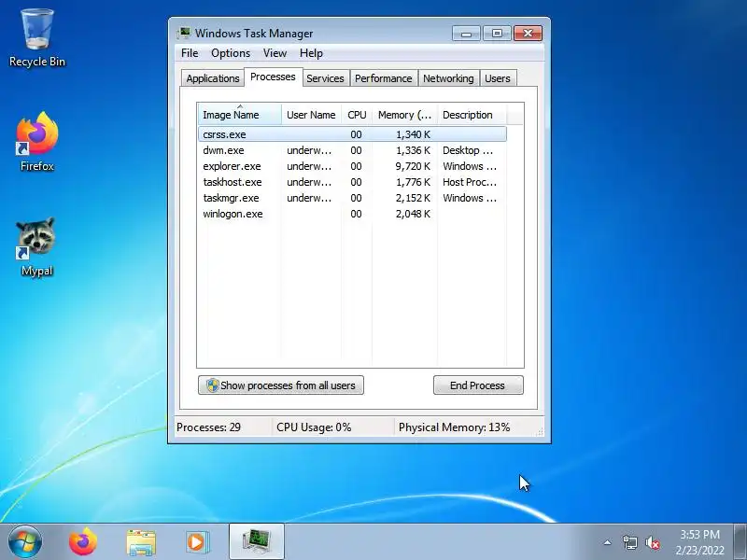The image size is (747, 560).
Task: Open the clock showing 3:53 PM
Action: [699, 542]
